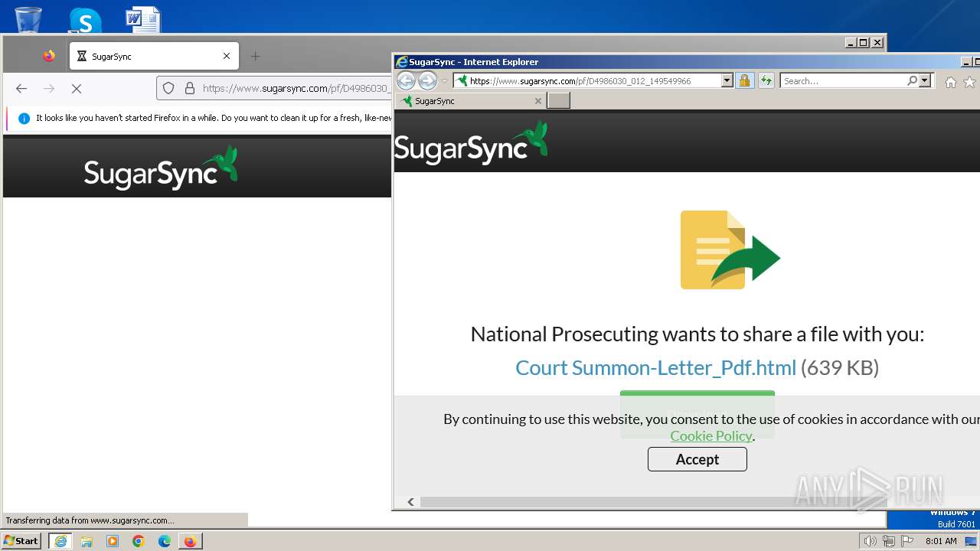Go forward in Firefox

pyautogui.click(x=49, y=89)
